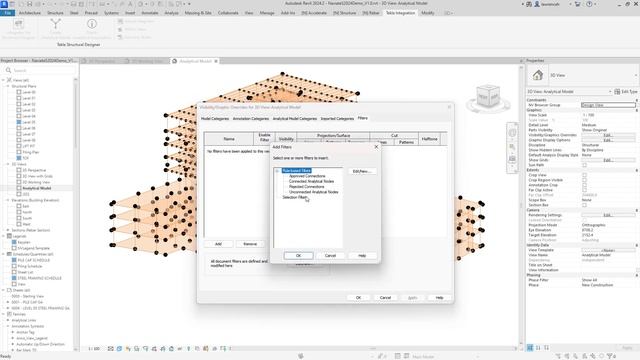Toggle sun path on view control bar
This screenshot has width=640, height=360.
(128, 349)
